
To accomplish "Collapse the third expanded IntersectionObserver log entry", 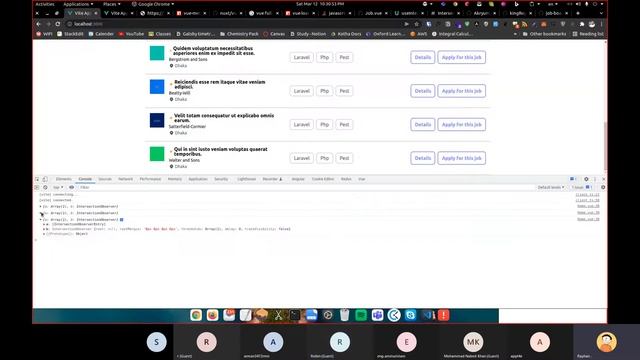I will (x=40, y=220).
